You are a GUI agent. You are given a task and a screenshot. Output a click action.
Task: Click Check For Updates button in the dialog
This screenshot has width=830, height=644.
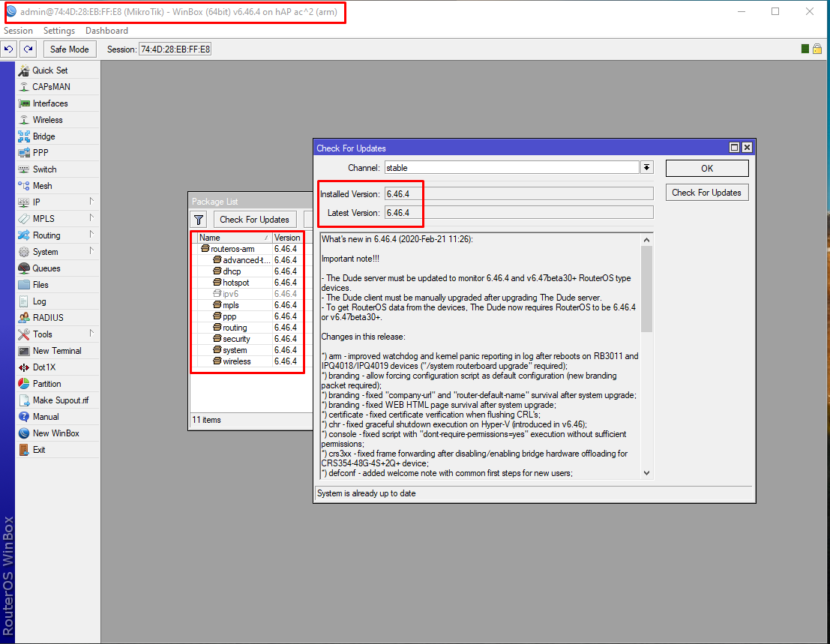point(707,193)
